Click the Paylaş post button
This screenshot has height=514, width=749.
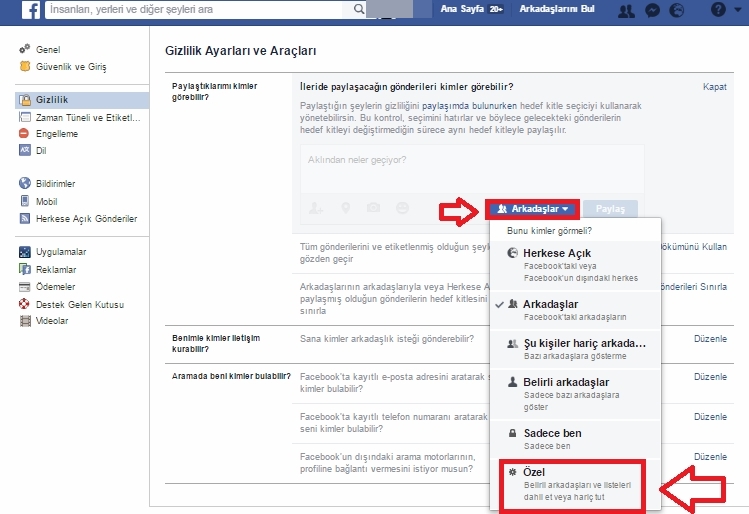pyautogui.click(x=610, y=209)
